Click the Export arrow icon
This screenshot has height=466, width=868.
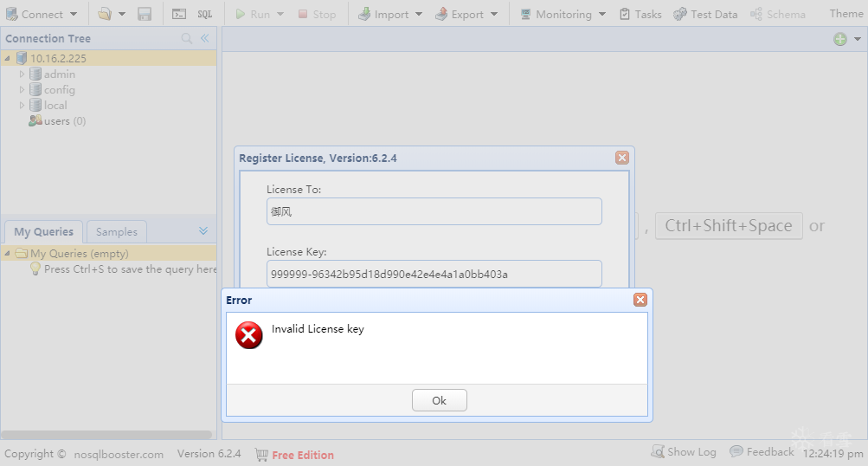pos(441,14)
